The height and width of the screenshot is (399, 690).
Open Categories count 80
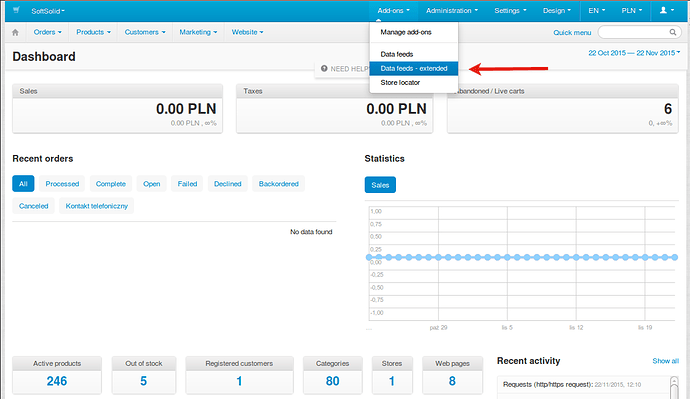tap(333, 381)
